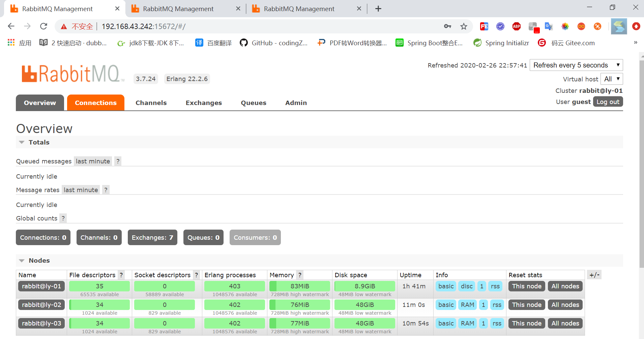Open the FE helper extension icon
This screenshot has width=644, height=339.
484,26
